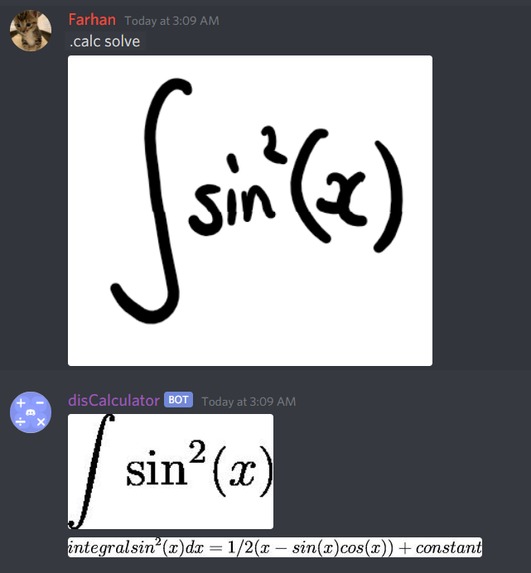The width and height of the screenshot is (531, 573).
Task: Click the typeset integral sign in bot image
Action: click(91, 471)
